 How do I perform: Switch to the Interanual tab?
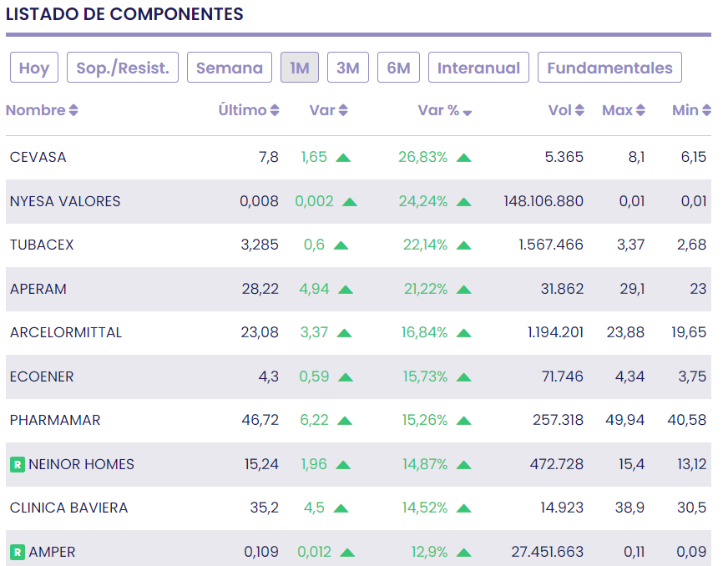[x=478, y=68]
